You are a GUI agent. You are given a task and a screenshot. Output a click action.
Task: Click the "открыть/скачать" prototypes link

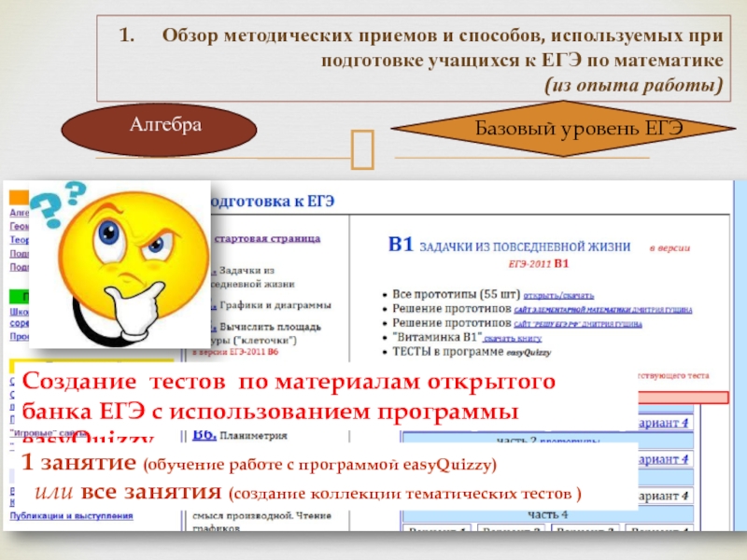(558, 296)
